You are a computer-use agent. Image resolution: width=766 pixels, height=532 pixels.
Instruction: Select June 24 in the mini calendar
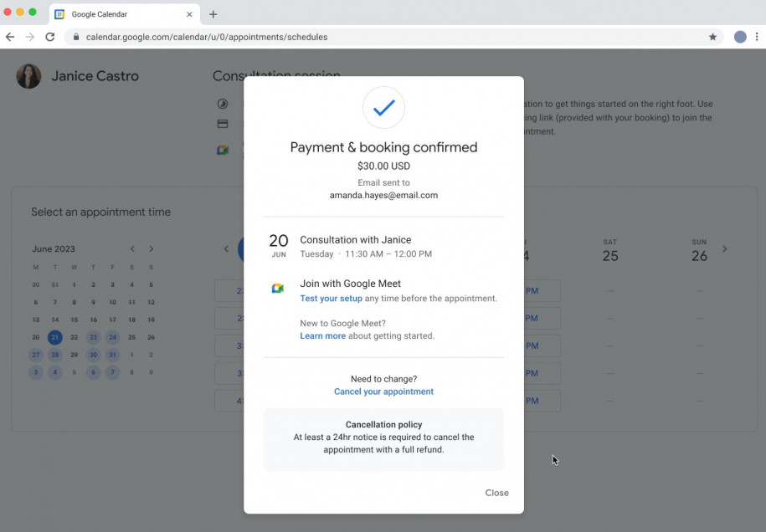tap(112, 337)
